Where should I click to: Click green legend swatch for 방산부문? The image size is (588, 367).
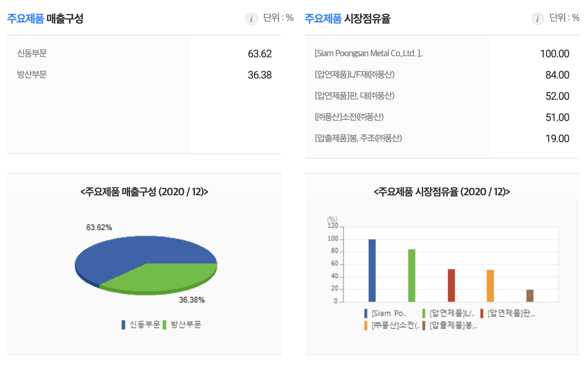point(164,325)
